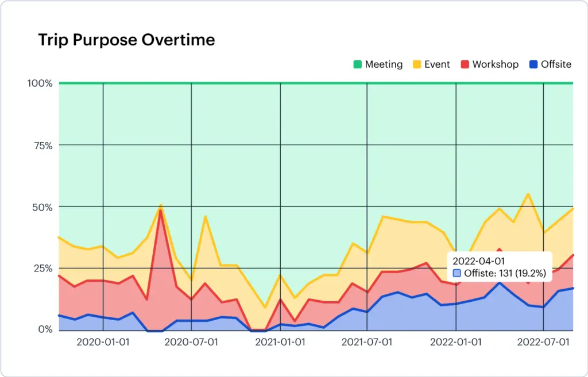Click the green Meeting legend swatch

(x=358, y=64)
